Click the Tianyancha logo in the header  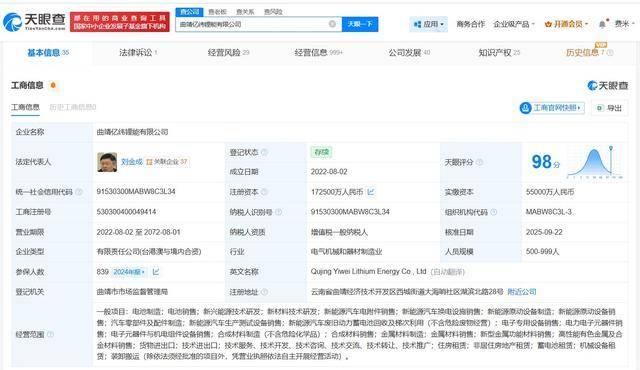pyautogui.click(x=34, y=22)
